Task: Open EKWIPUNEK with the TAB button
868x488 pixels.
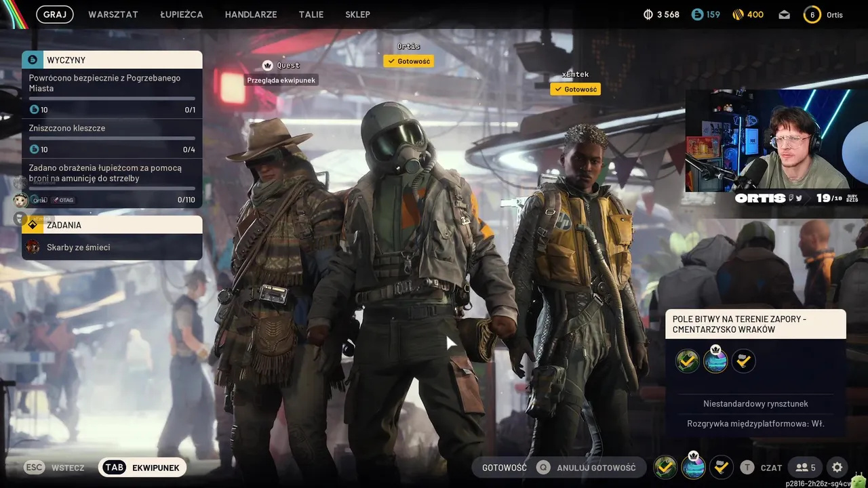Action: (x=142, y=467)
